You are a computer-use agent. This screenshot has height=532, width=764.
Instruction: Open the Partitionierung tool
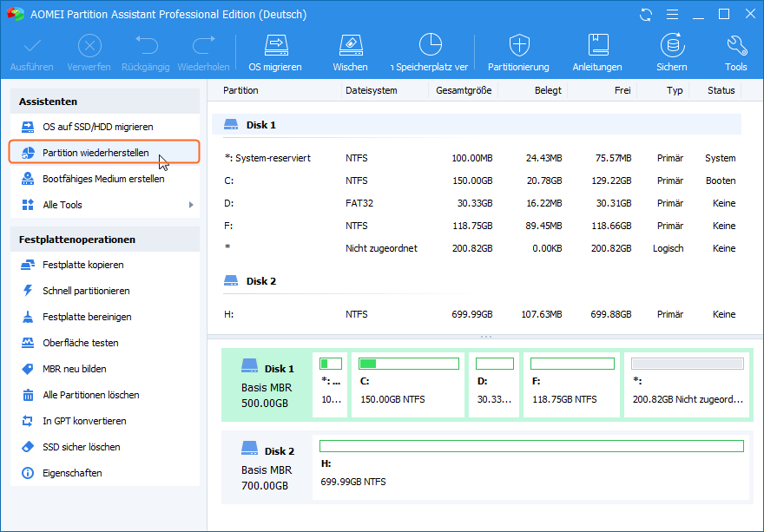pyautogui.click(x=518, y=45)
